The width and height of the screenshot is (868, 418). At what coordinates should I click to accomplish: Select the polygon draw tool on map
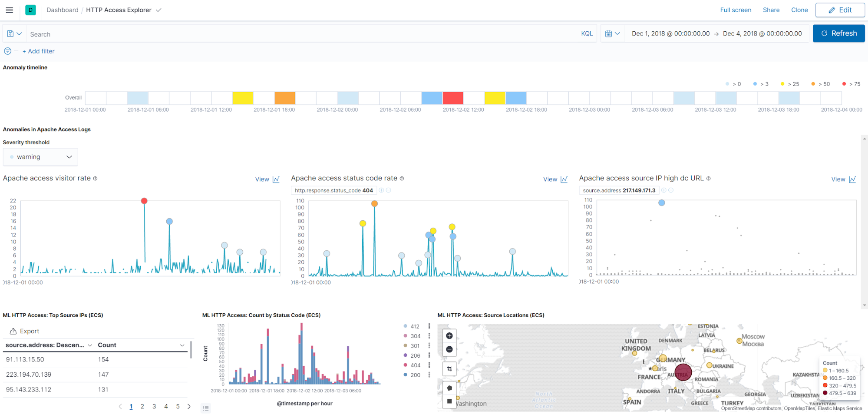449,388
